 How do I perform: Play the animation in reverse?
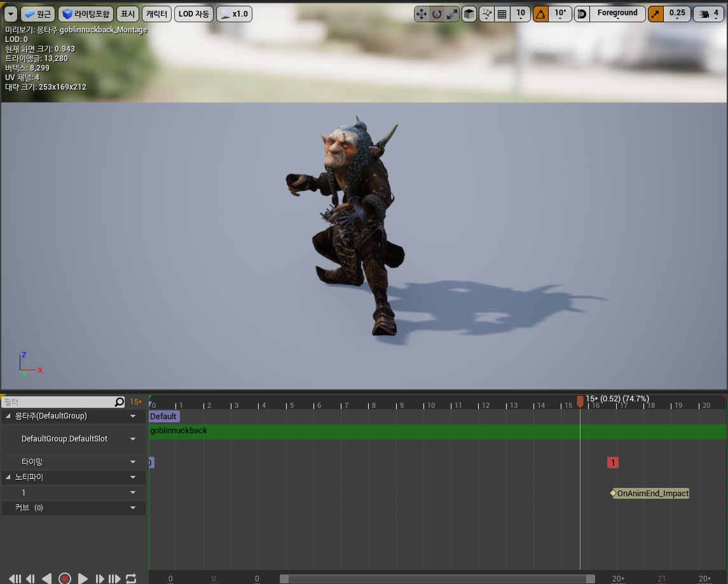point(46,578)
